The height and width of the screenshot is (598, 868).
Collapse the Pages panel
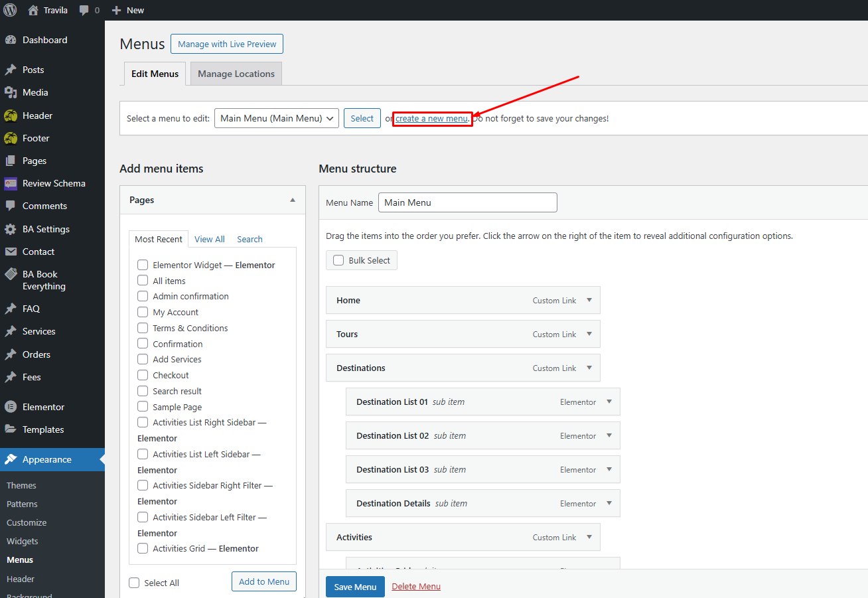[293, 200]
